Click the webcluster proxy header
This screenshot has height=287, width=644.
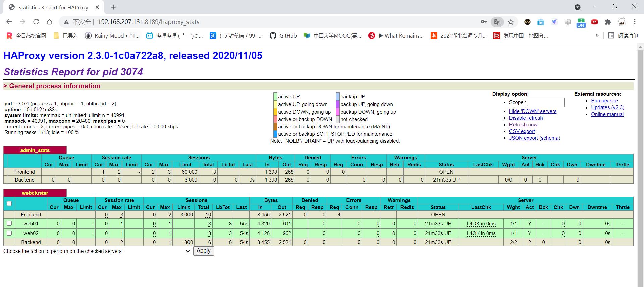(35, 193)
